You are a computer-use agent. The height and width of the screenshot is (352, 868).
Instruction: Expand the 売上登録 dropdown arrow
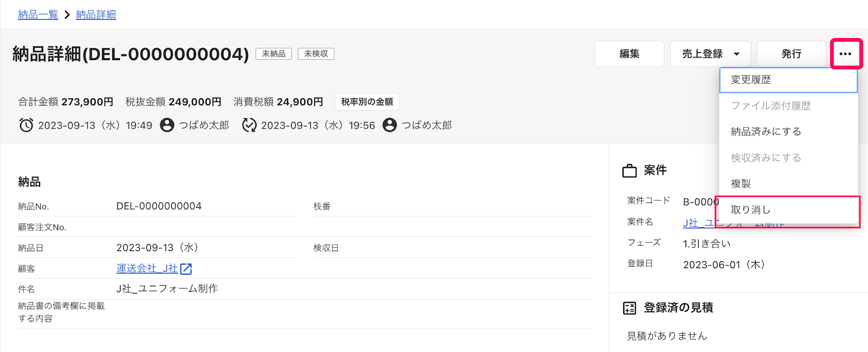[737, 54]
